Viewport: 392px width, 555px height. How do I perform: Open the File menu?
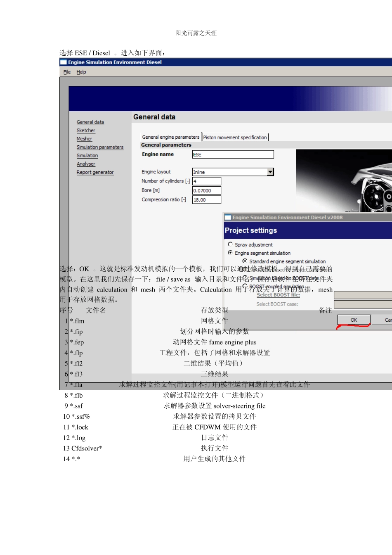pos(67,72)
